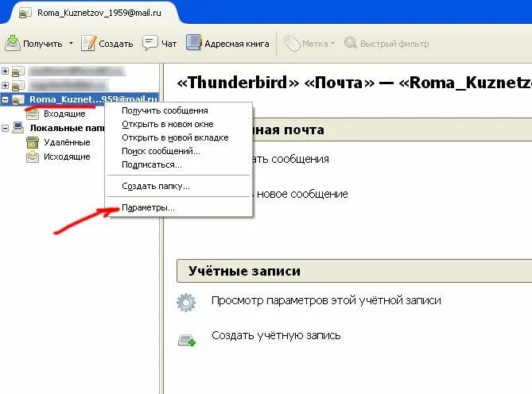Click the Быстрый фильтр label
The height and width of the screenshot is (394, 532).
tap(394, 44)
